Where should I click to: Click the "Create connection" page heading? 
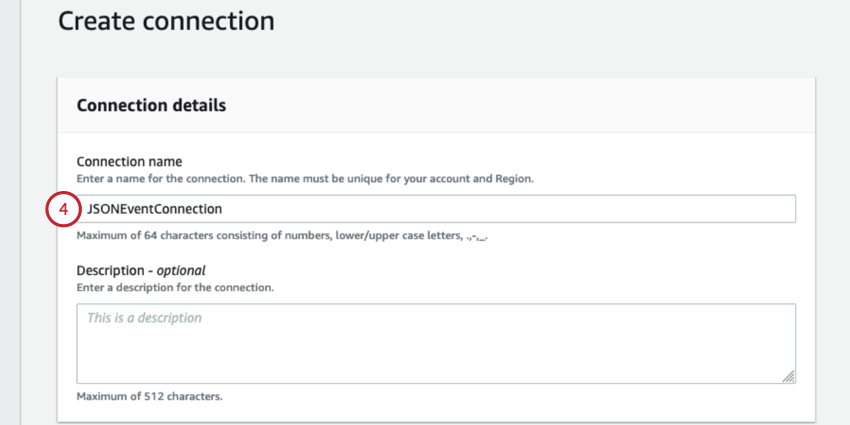tap(166, 20)
